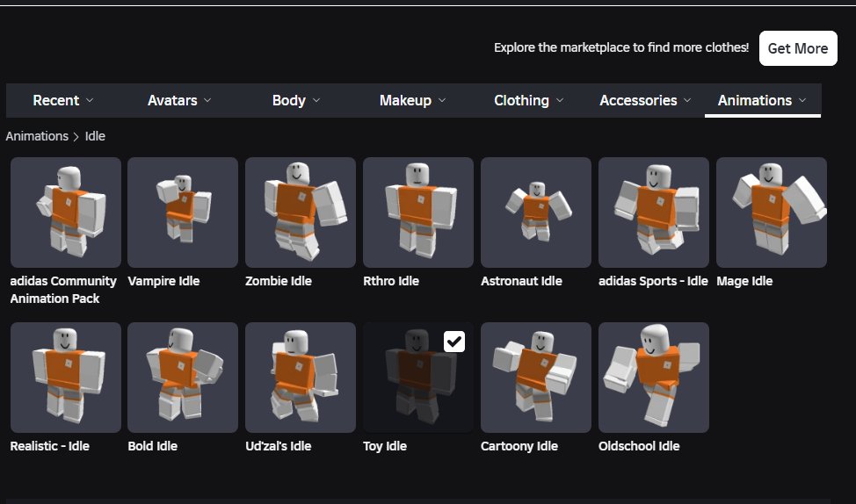Choose the Cartoony Idle animation tile
The height and width of the screenshot is (504, 856).
[x=535, y=378]
